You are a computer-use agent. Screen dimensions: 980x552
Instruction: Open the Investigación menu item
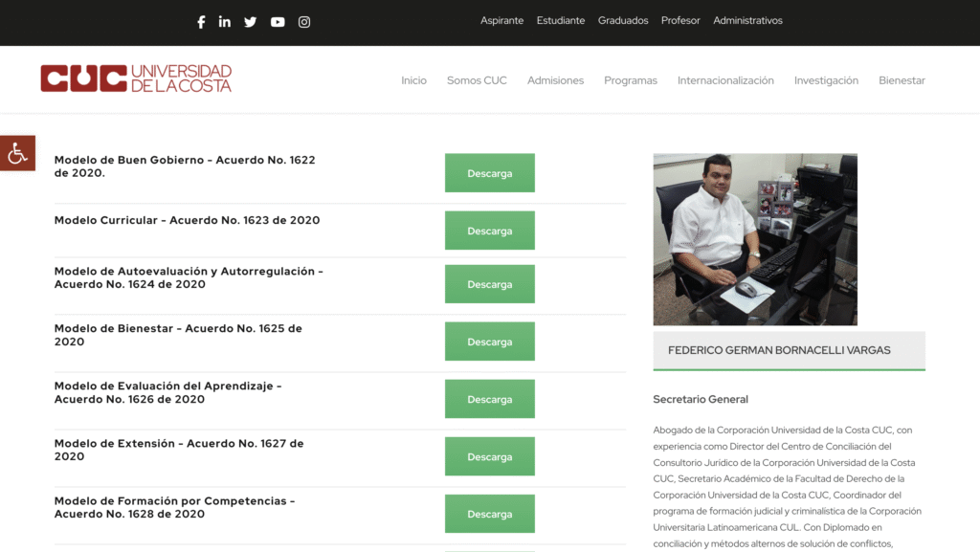coord(826,80)
